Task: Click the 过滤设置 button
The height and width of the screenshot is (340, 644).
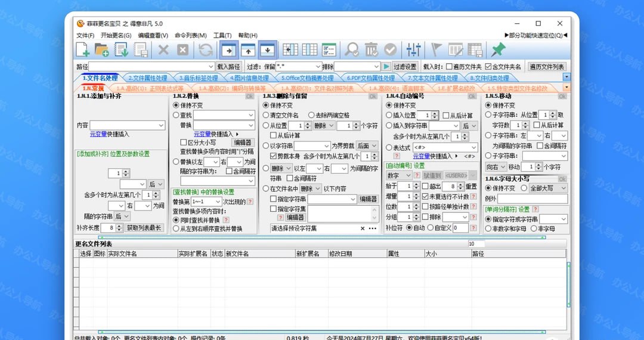Action: 405,67
